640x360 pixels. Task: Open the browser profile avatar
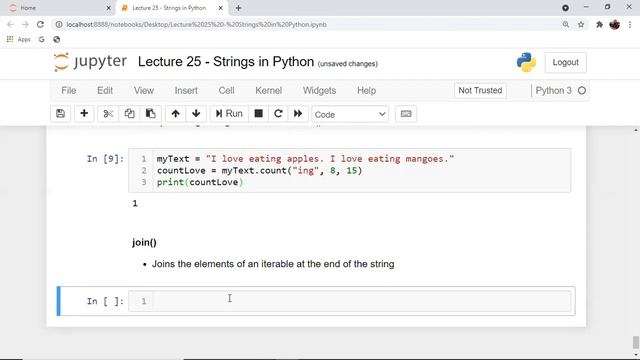pyautogui.click(x=615, y=24)
